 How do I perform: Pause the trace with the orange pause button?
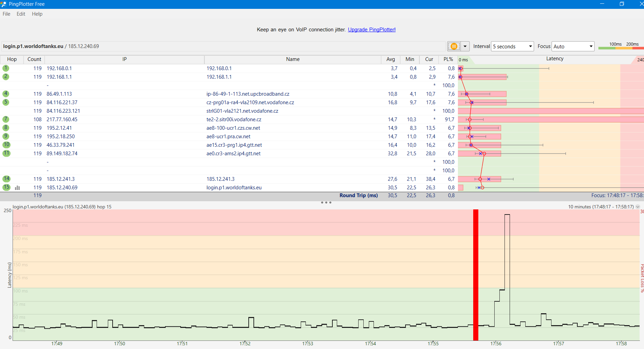[x=454, y=46]
